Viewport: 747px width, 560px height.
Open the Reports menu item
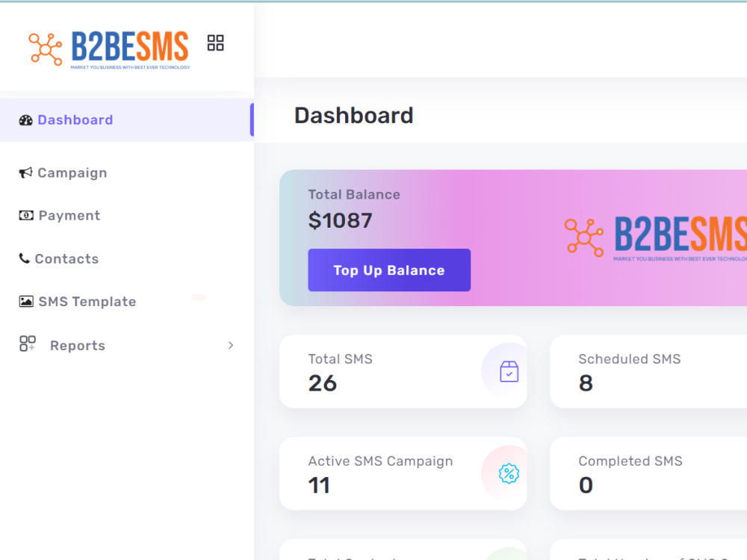click(127, 345)
